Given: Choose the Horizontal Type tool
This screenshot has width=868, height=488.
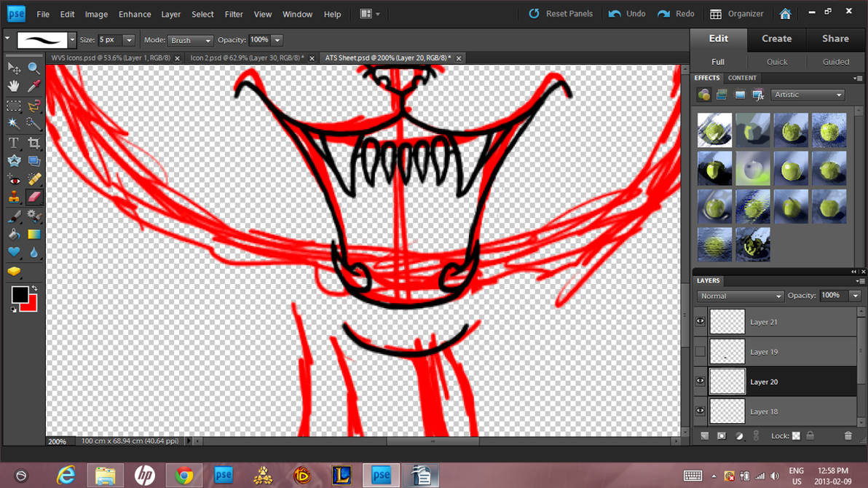Looking at the screenshot, I should tap(13, 143).
